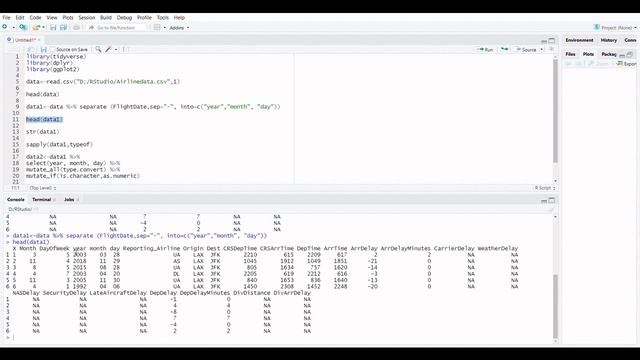Switch to the History tab

[x=609, y=40]
